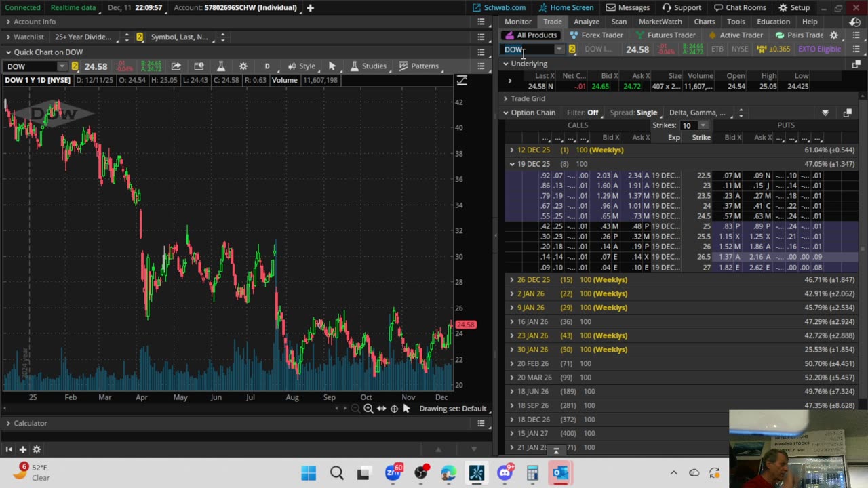The image size is (868, 488).
Task: Click the pan arrows icon below chart
Action: [x=381, y=408]
